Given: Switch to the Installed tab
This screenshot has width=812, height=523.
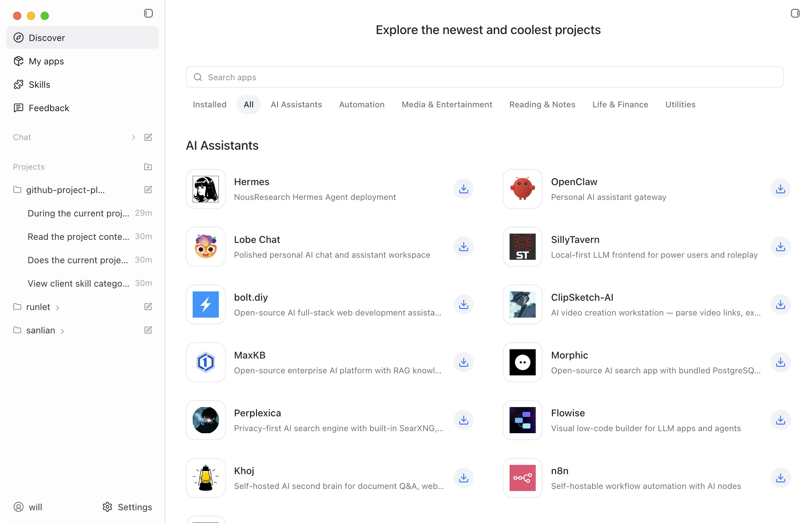Looking at the screenshot, I should click(x=210, y=104).
